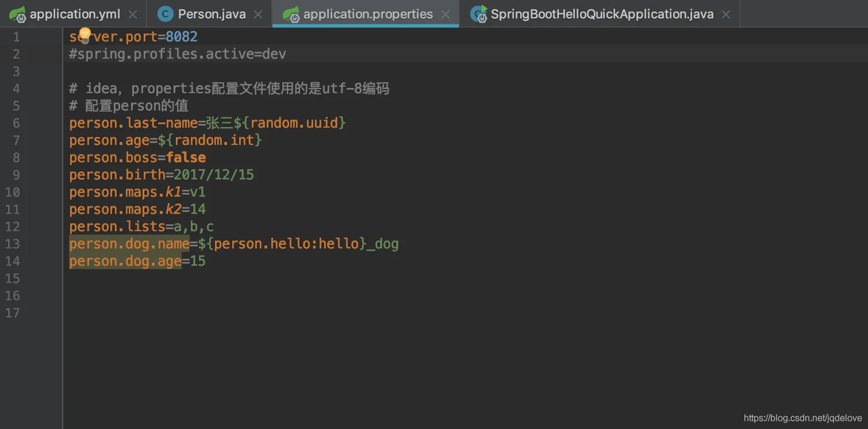The height and width of the screenshot is (429, 868).
Task: Close the Person.java tab
Action: (x=258, y=14)
